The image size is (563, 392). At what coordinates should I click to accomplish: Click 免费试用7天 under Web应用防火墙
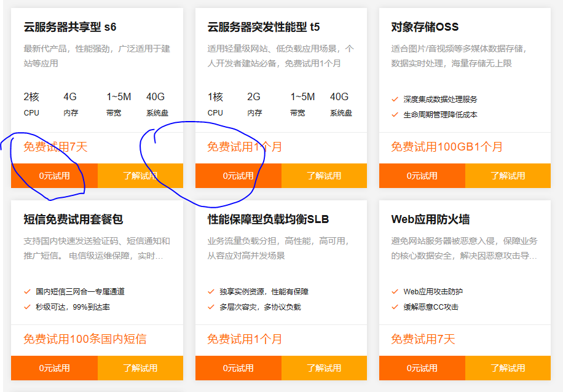click(x=423, y=339)
